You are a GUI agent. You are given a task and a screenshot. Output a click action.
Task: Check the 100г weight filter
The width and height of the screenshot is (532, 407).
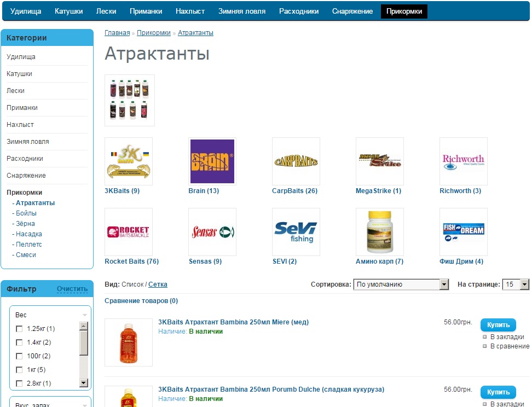click(x=19, y=356)
